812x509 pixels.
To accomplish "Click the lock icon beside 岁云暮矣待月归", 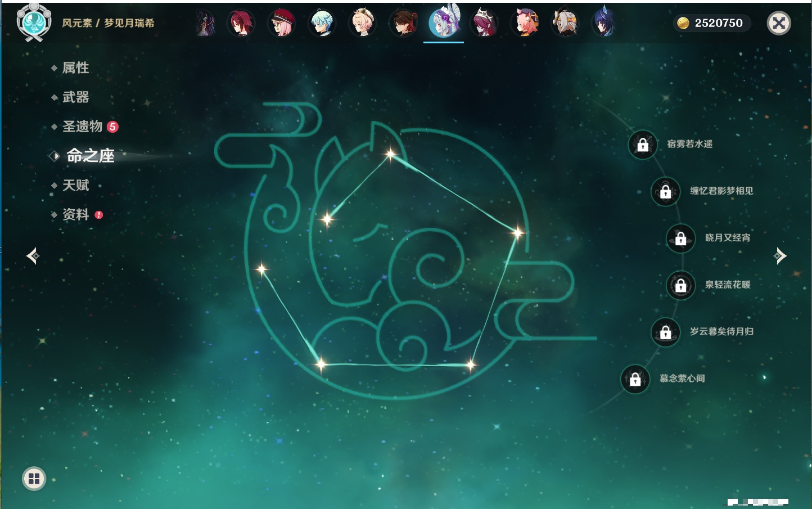I will [x=666, y=332].
